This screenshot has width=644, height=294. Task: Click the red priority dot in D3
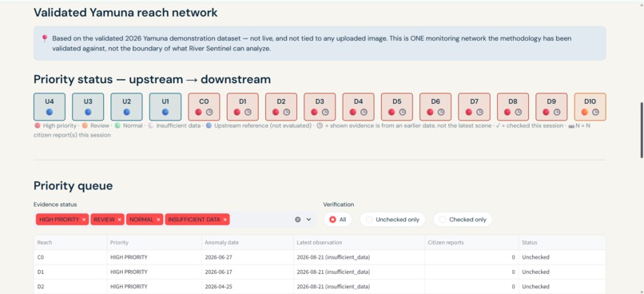tap(314, 112)
